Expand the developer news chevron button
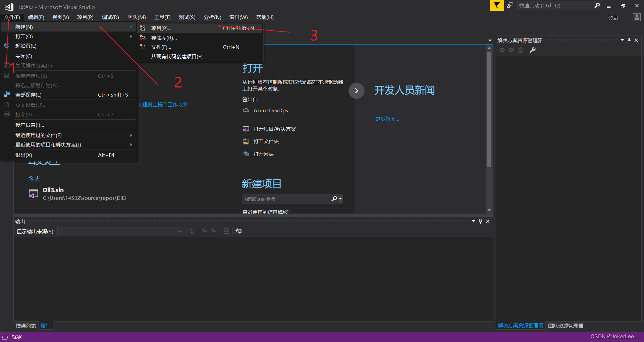Image resolution: width=644 pixels, height=342 pixels. tap(357, 91)
